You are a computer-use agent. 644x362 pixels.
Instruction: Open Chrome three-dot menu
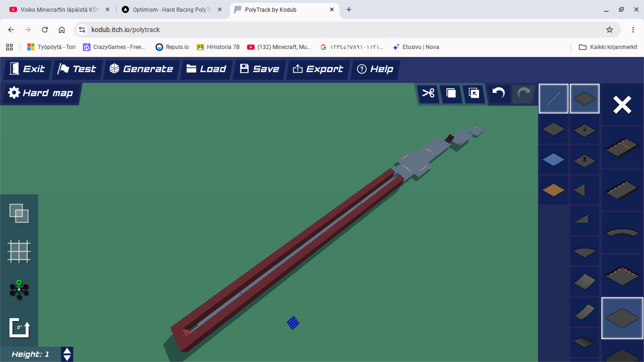click(x=633, y=30)
